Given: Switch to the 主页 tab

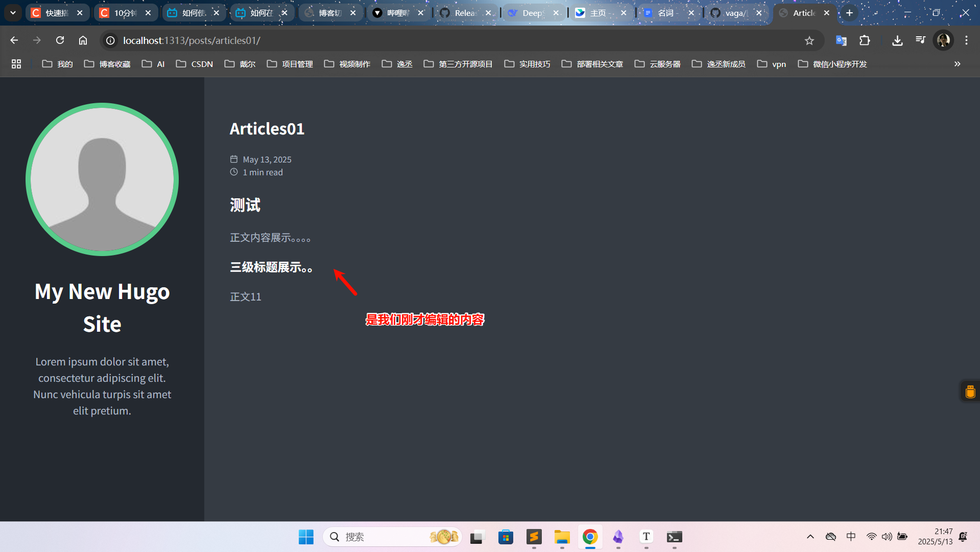Looking at the screenshot, I should (602, 13).
